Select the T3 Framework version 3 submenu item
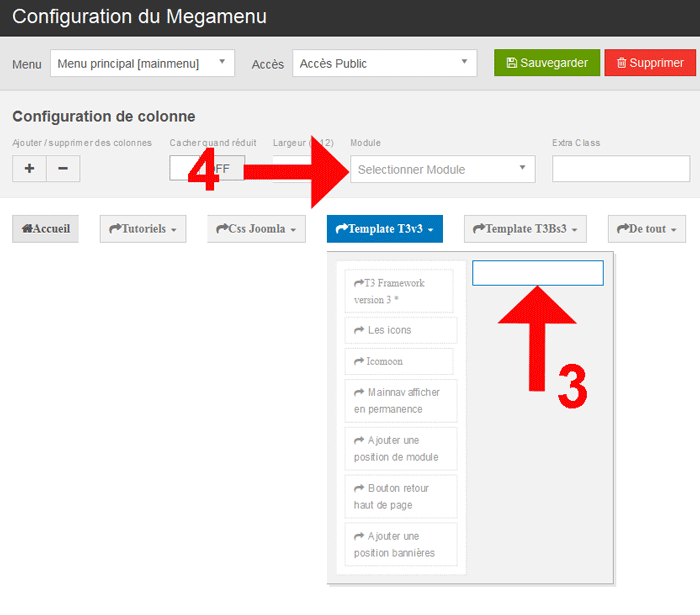This screenshot has width=700, height=615. (x=398, y=291)
